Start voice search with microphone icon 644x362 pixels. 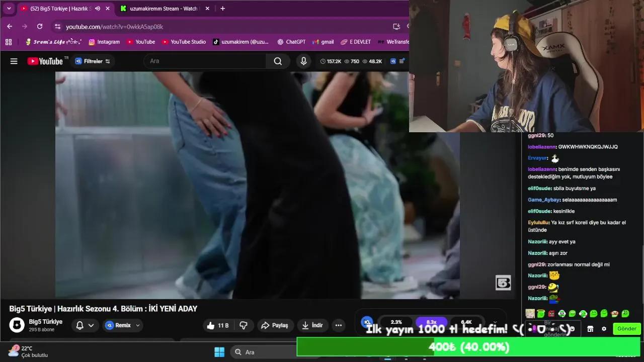pyautogui.click(x=303, y=61)
